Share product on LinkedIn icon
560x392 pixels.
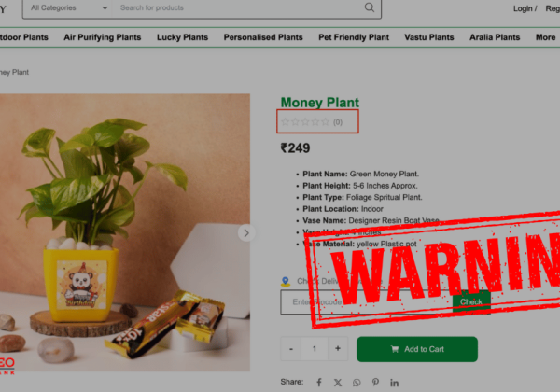point(394,383)
